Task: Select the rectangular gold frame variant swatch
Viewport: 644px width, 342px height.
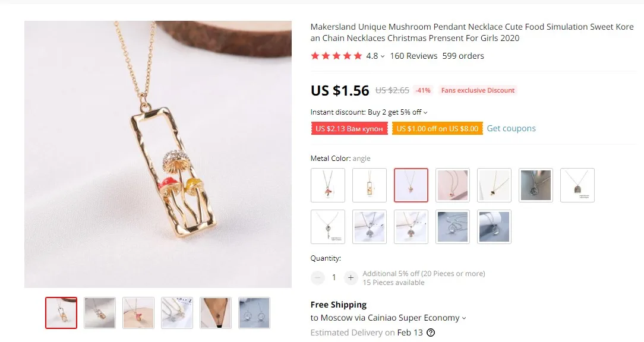Action: tap(370, 185)
